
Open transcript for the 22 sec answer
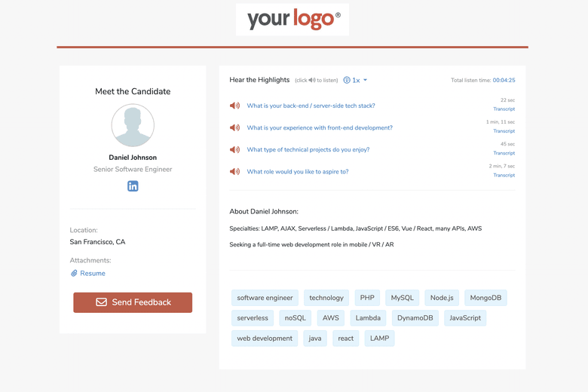(x=504, y=109)
